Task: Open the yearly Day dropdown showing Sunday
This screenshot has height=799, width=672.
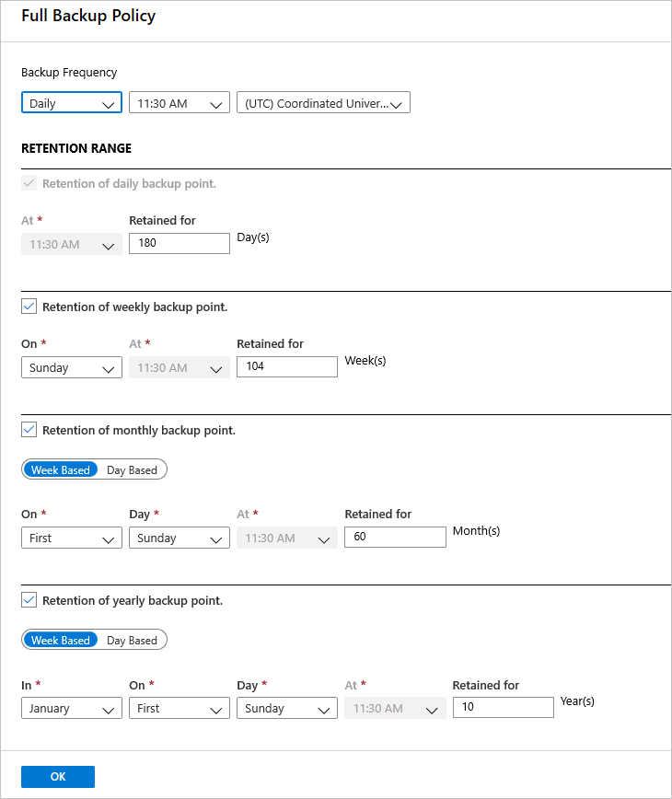Action: click(x=286, y=707)
